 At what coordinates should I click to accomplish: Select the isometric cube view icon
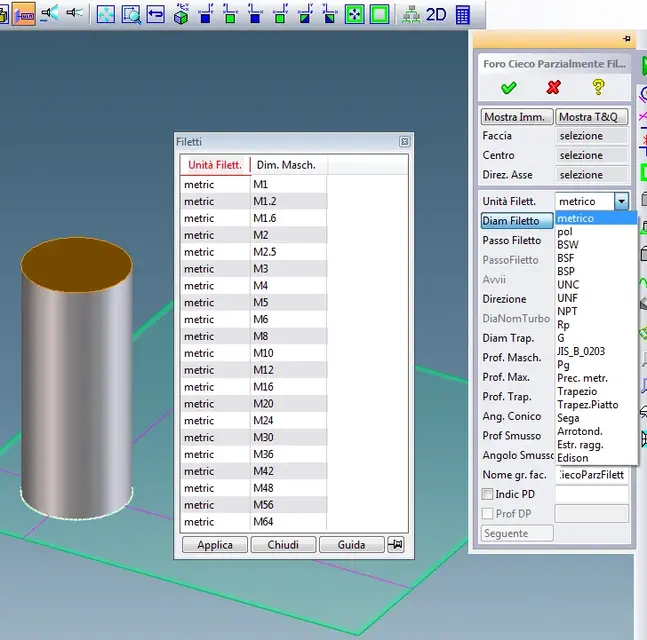click(x=181, y=14)
